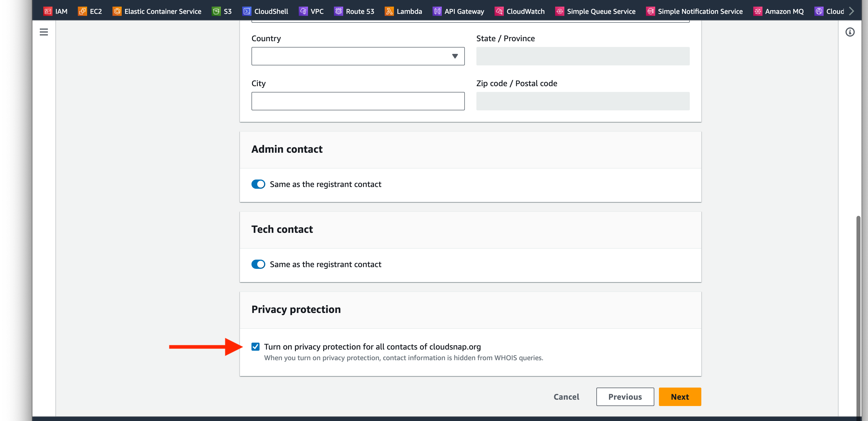The image size is (868, 421).
Task: Click the Cloud service icon at bar end
Action: (818, 12)
